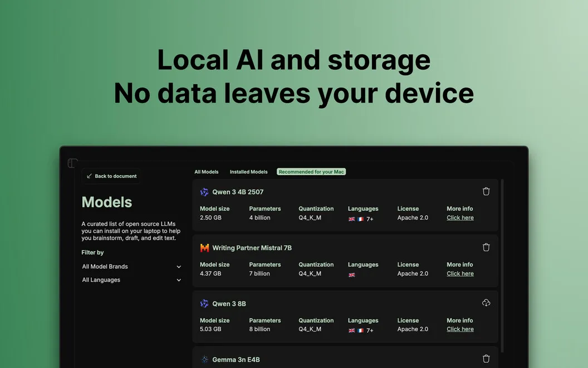Open the All Languages filter dropdown
Screen dimensions: 588x368
pyautogui.click(x=131, y=280)
